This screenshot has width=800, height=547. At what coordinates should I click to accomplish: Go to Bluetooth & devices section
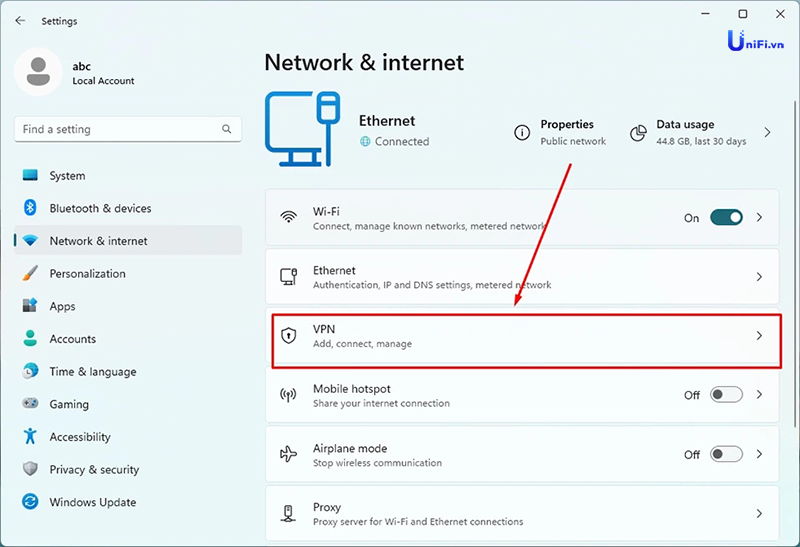coord(128,208)
